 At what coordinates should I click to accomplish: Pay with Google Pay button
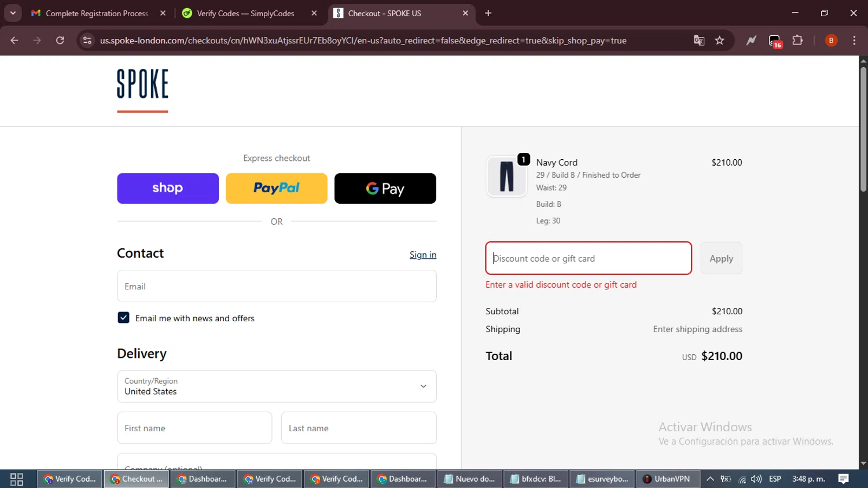tap(385, 188)
